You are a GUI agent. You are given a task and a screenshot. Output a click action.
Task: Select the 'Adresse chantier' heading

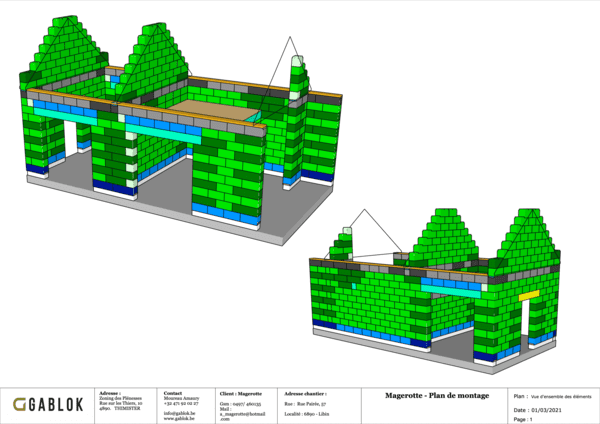click(306, 394)
